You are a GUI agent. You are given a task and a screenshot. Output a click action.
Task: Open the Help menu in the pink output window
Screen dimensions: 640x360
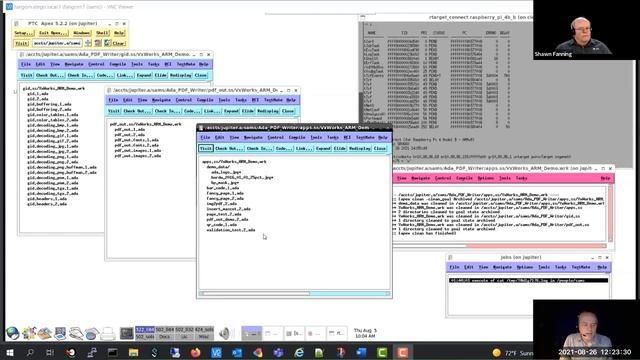[x=605, y=178]
